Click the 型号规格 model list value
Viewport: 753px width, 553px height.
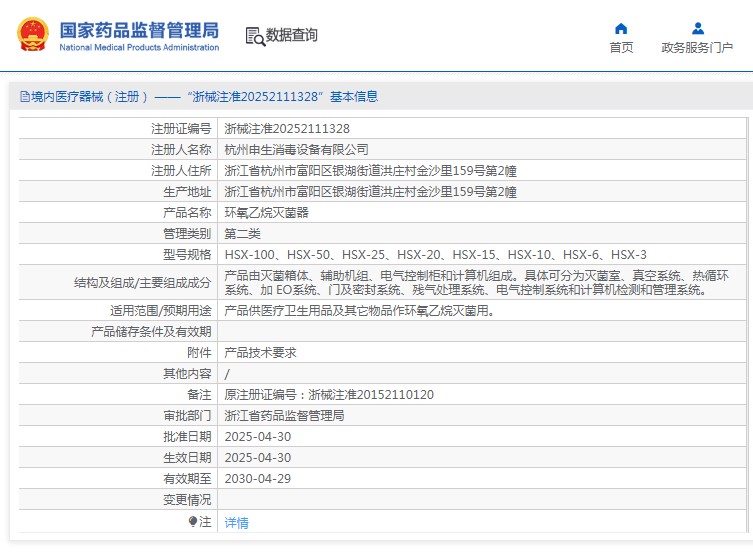435,254
